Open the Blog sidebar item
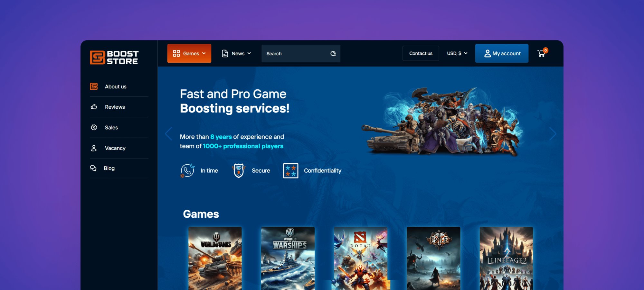 click(109, 168)
